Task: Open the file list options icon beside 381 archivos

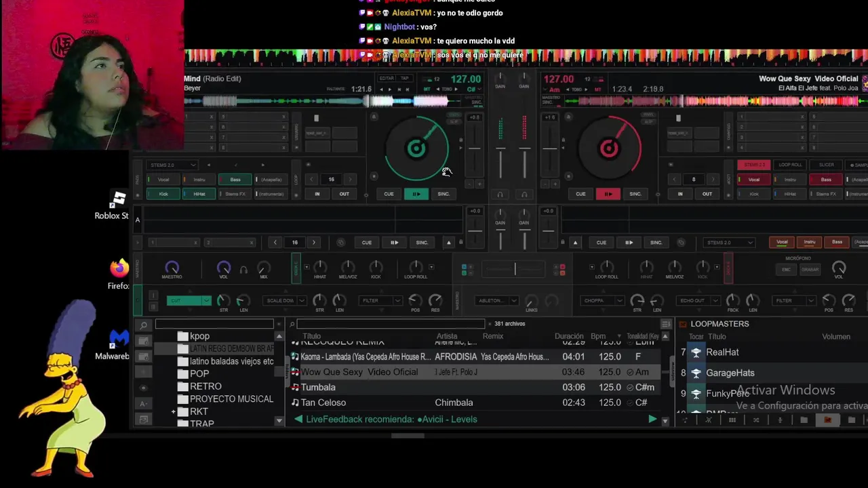Action: tap(666, 324)
